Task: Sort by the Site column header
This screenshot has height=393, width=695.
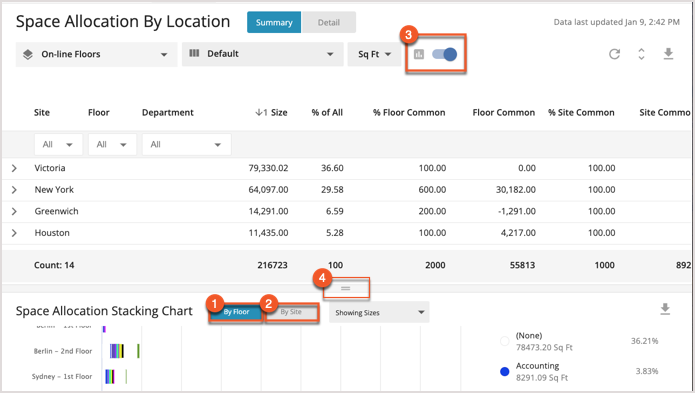Action: click(x=42, y=113)
